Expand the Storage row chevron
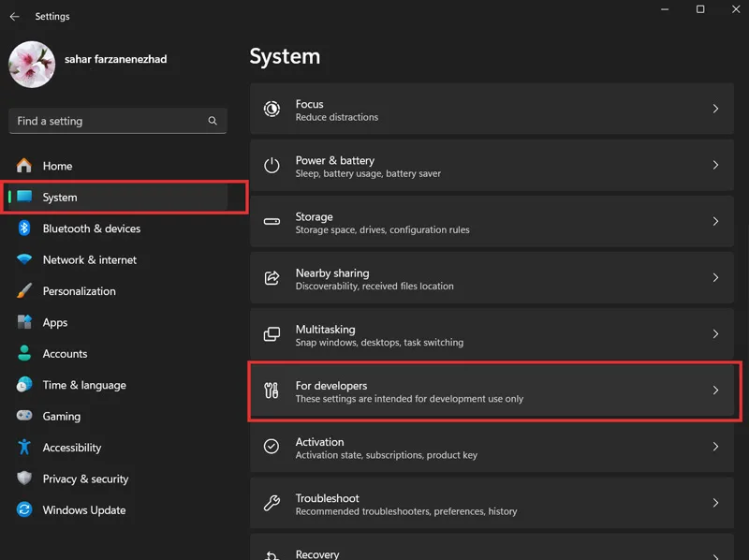This screenshot has height=560, width=749. point(715,221)
